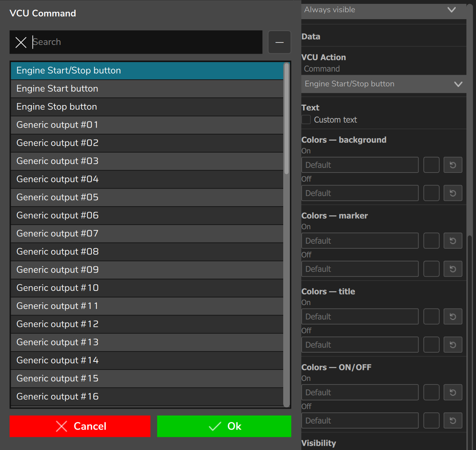Click background Off Default color field
Viewport: 476px width, 450px height.
(x=360, y=193)
